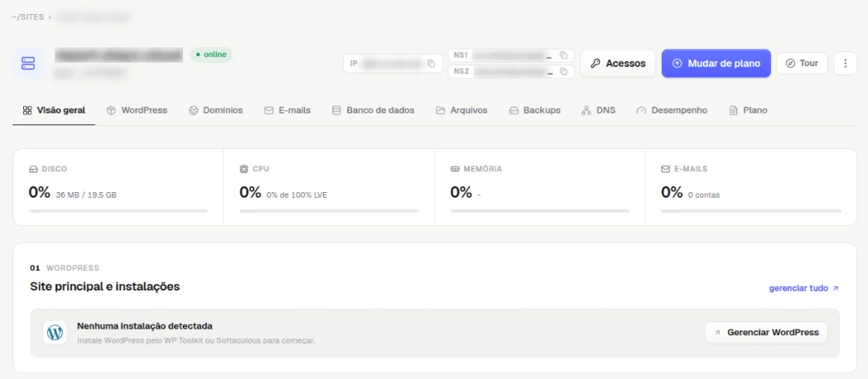868x379 pixels.
Task: Click "Site principal e instalações" heading
Action: point(105,286)
